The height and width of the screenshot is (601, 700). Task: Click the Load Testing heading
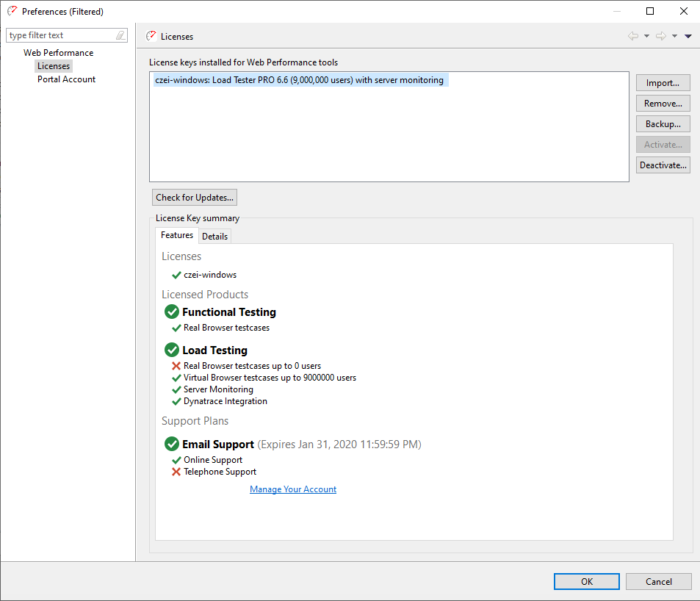point(214,350)
